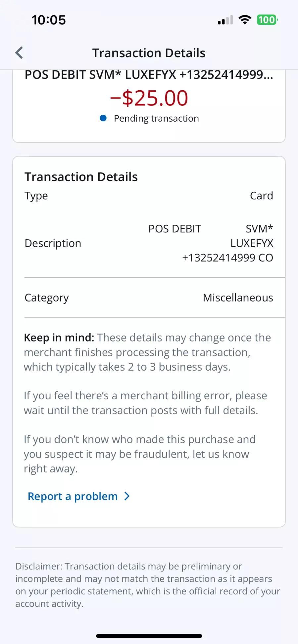This screenshot has height=644, width=298.
Task: Tap the 10:05 clock in status bar
Action: coord(49,20)
